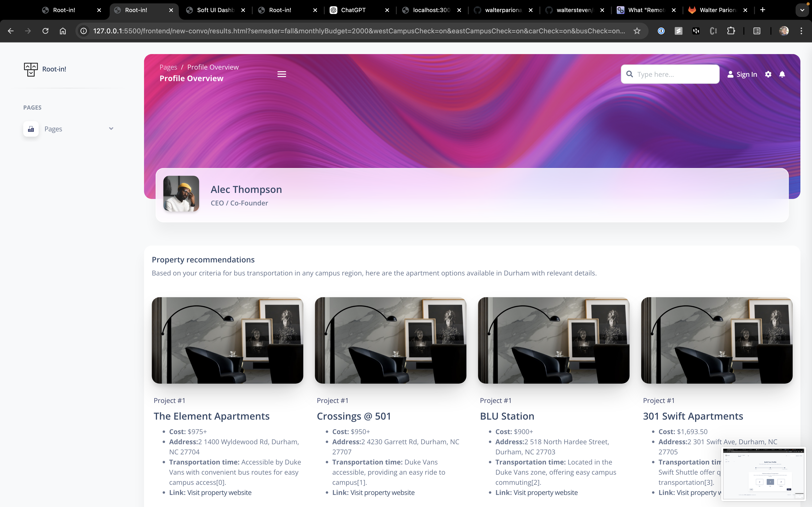Switch to the ChatGPT tab
Screen dimensions: 812x507
point(353,10)
